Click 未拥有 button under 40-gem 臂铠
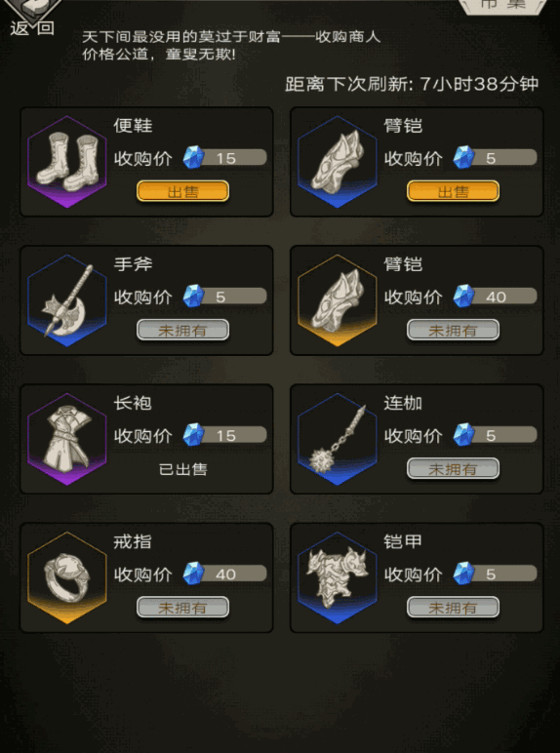 coord(453,330)
